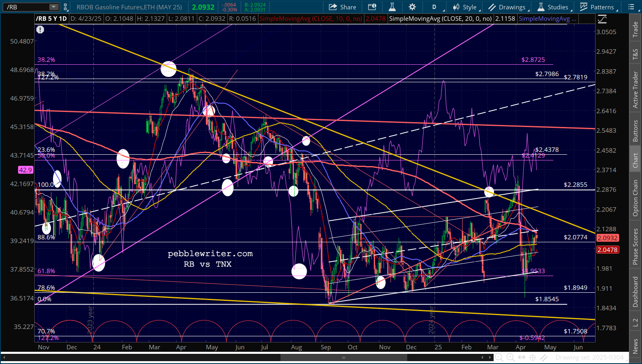Open the Phase Scores sidebar tab
The width and height of the screenshot is (642, 364).
(x=635, y=247)
